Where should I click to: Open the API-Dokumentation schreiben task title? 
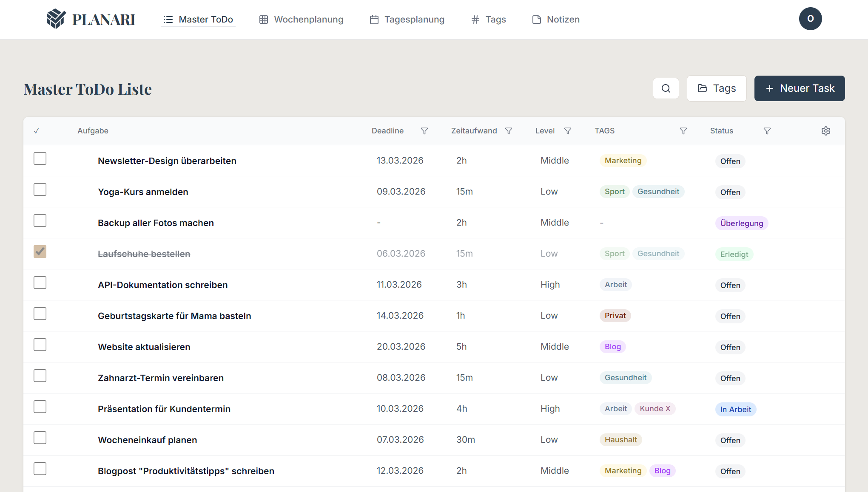point(162,285)
